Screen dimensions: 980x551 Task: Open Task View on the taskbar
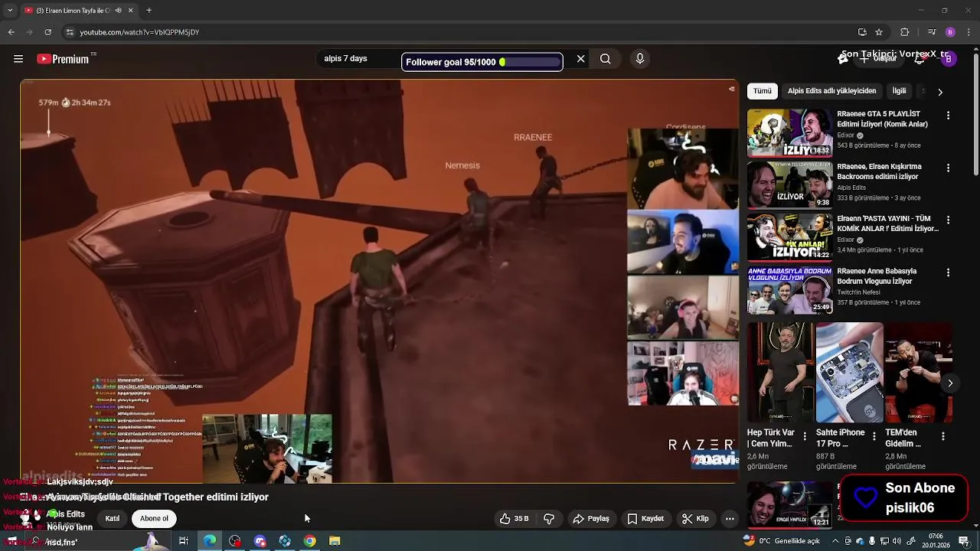point(183,541)
